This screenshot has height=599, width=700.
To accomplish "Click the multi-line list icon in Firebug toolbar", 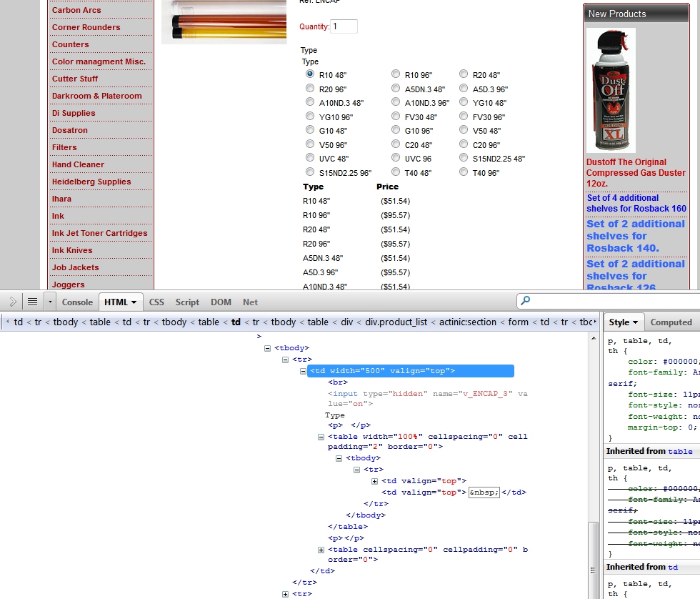I will point(32,302).
